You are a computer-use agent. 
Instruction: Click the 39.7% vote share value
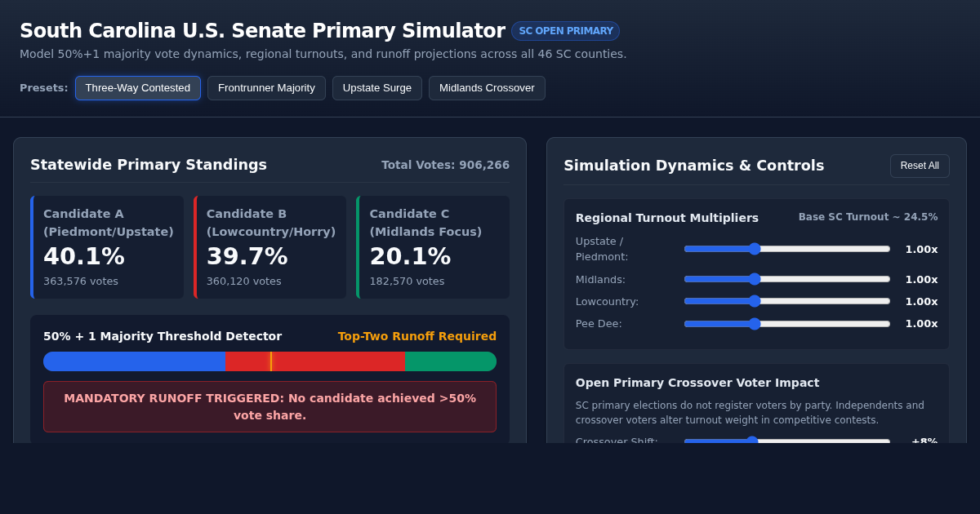(247, 256)
